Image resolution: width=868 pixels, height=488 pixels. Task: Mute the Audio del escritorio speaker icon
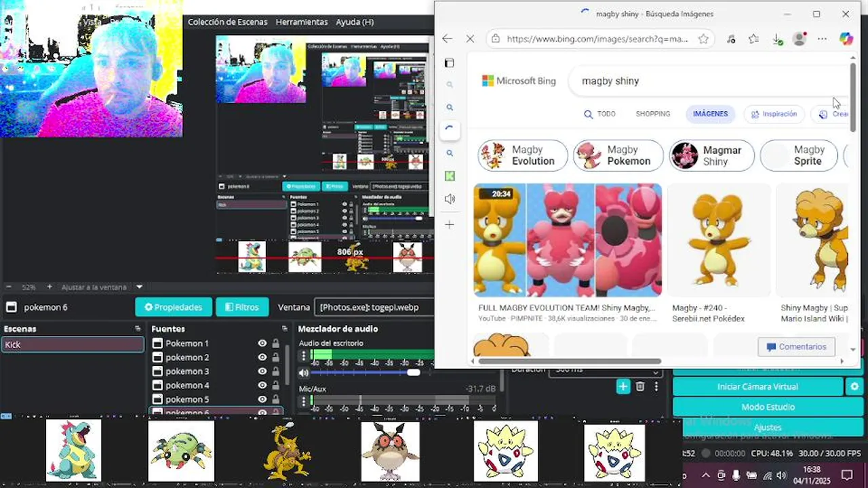pos(304,373)
